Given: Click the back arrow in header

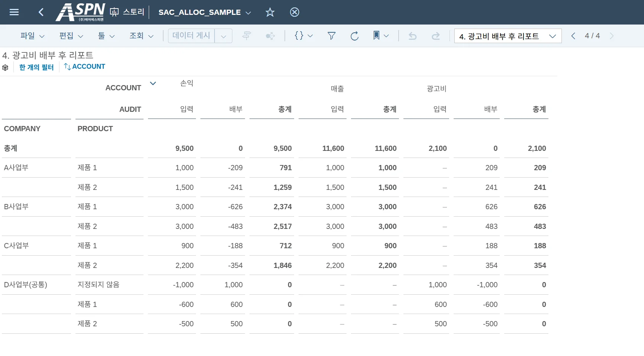Looking at the screenshot, I should pos(41,12).
